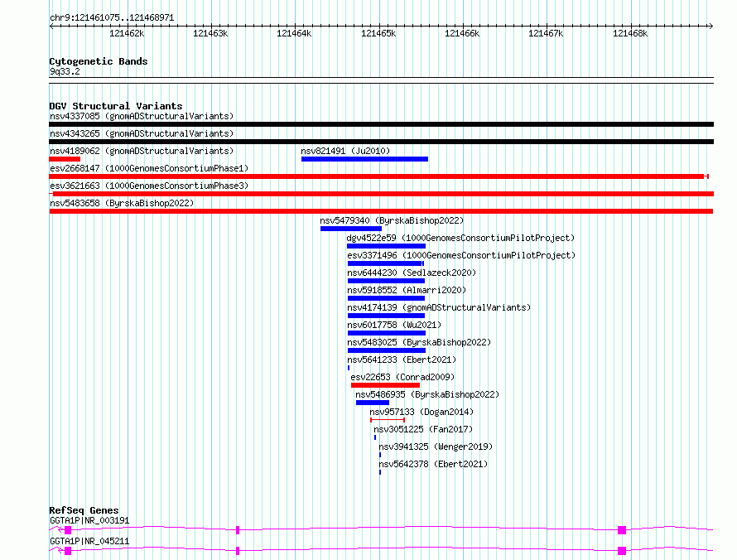
Task: Click the narrow middle exon of NR_045211
Action: (x=238, y=551)
